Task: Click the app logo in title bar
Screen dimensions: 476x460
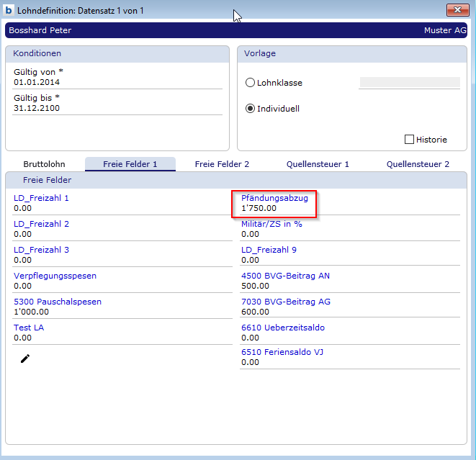Action: tap(8, 9)
